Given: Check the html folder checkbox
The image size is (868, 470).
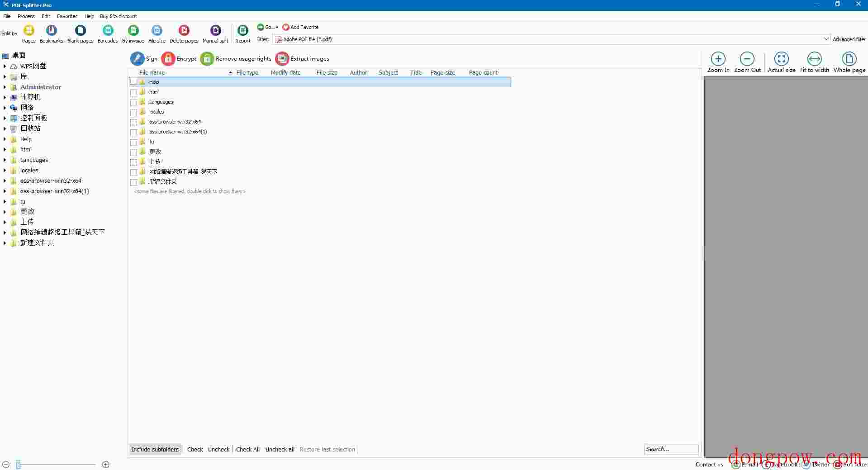Looking at the screenshot, I should [133, 92].
